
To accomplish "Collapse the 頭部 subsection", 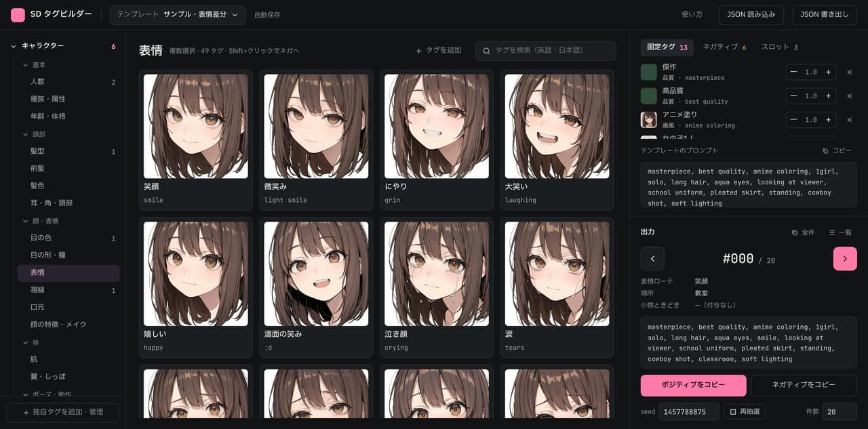I will [x=26, y=134].
